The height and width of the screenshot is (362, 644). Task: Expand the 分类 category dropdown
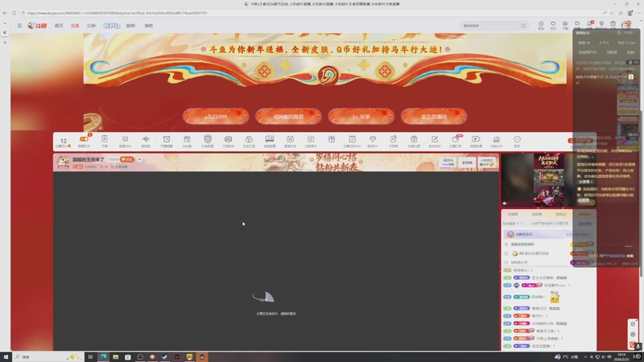pos(91,26)
